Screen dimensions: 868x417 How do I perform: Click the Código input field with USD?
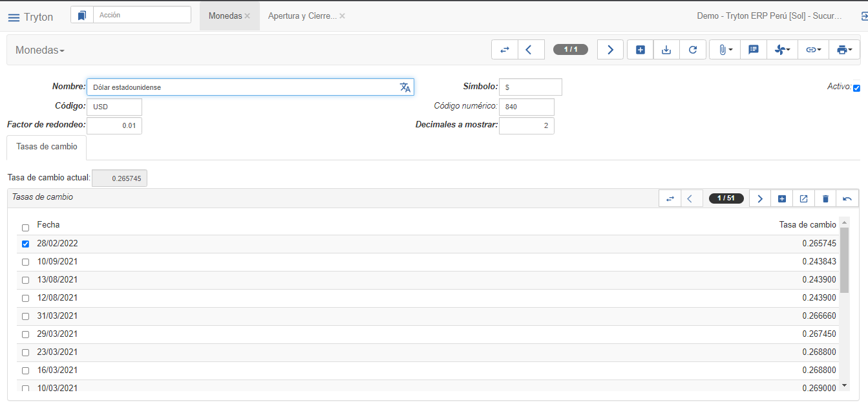114,107
